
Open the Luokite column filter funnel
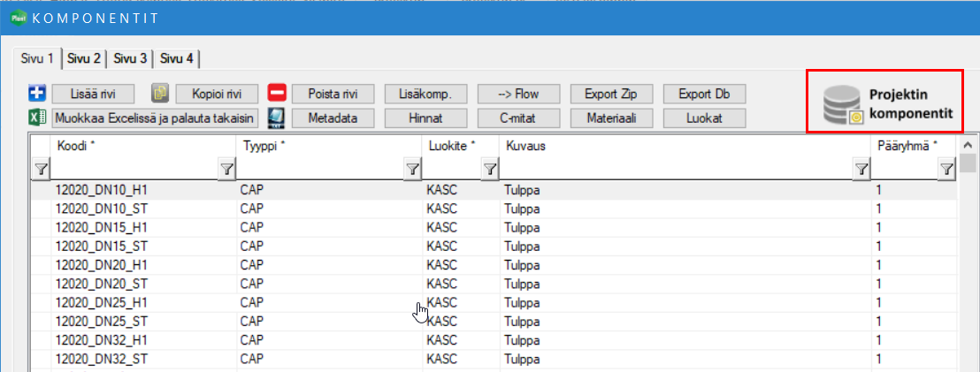[490, 169]
